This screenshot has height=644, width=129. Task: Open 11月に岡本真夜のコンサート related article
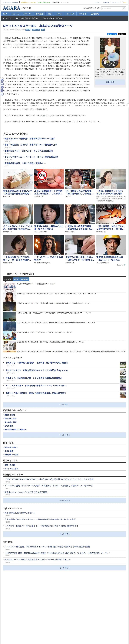pos(37,284)
